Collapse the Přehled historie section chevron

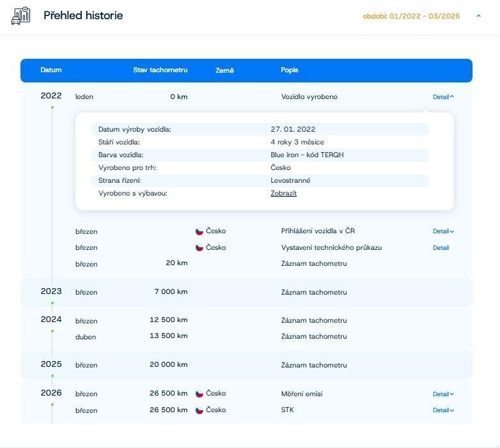click(478, 15)
